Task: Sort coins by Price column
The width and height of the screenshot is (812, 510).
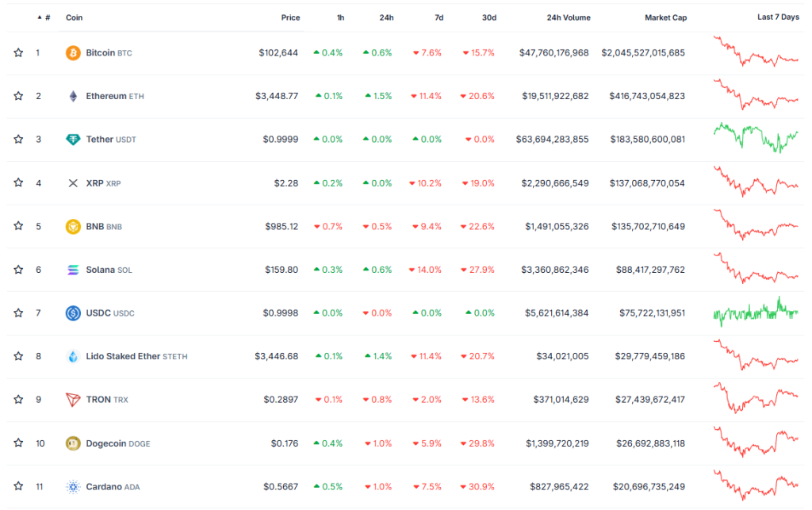Action: click(290, 17)
